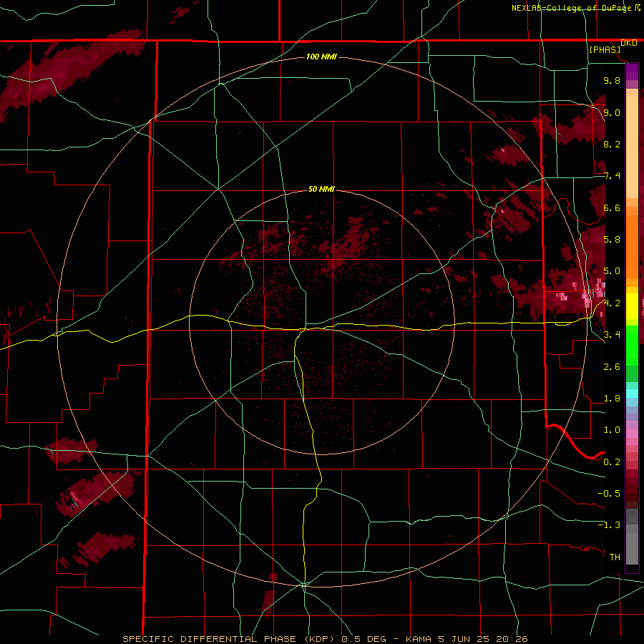
Task: Pick the pink swatch near 1.0 on the color bar
Action: (632, 434)
